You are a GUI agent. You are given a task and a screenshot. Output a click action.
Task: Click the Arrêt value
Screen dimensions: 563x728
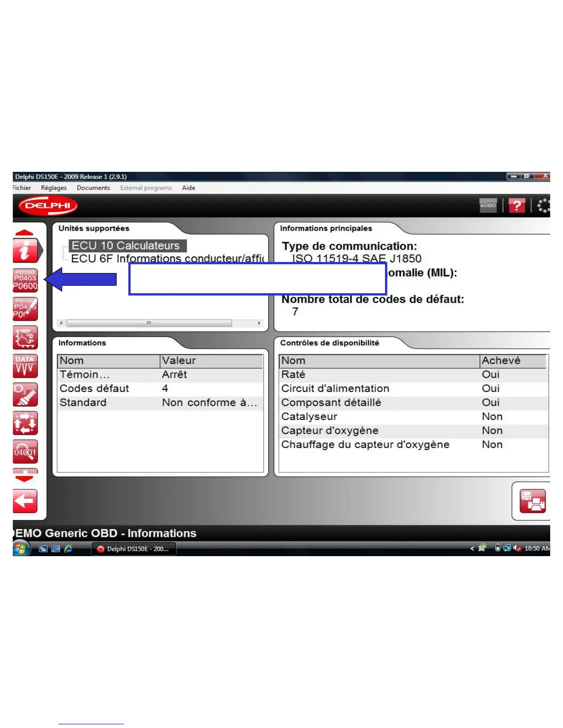(x=174, y=375)
